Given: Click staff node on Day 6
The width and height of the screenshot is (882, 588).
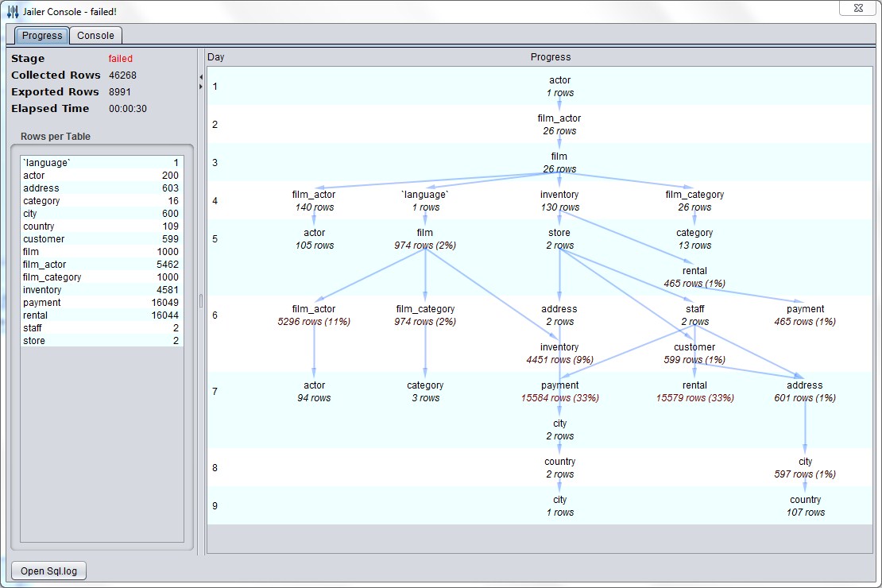Looking at the screenshot, I should click(x=694, y=315).
